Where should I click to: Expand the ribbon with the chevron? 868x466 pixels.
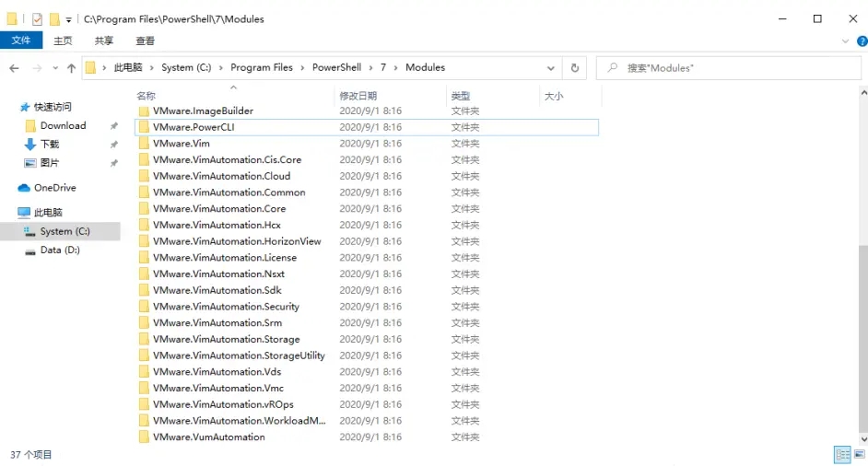[x=845, y=41]
